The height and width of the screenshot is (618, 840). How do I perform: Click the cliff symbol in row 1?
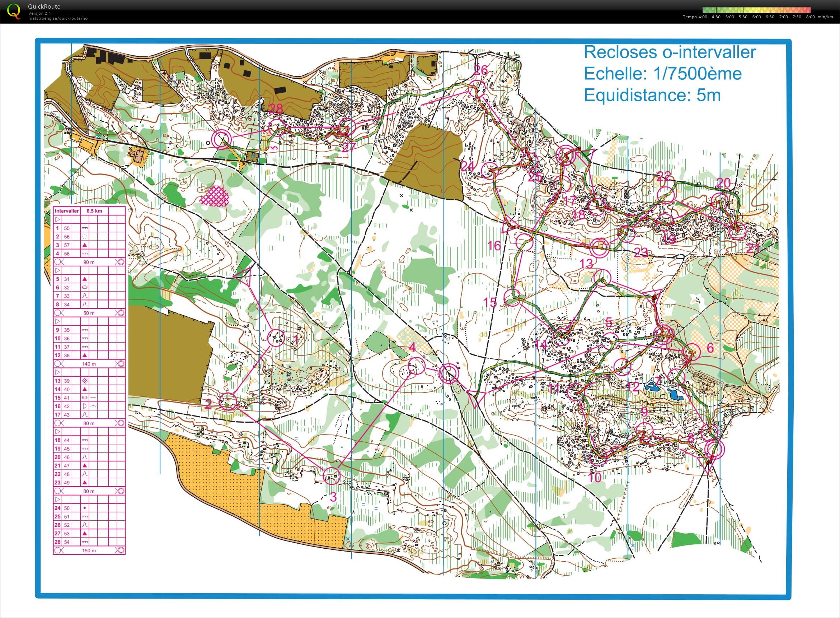click(84, 228)
